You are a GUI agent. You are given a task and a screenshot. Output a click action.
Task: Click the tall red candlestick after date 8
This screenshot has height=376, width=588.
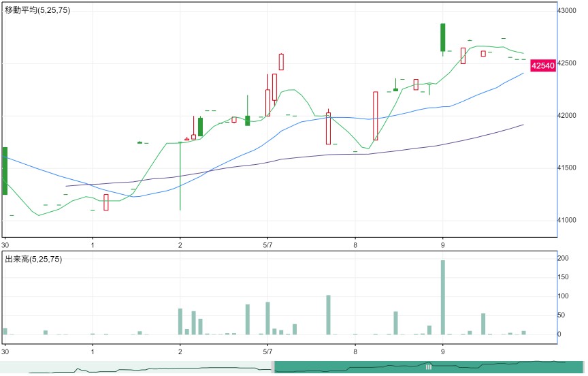click(x=376, y=116)
